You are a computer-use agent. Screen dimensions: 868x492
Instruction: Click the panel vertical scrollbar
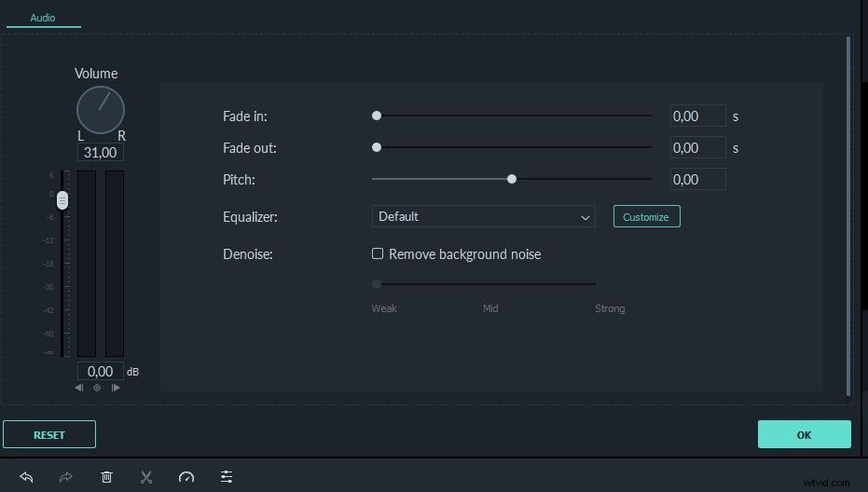(x=848, y=216)
